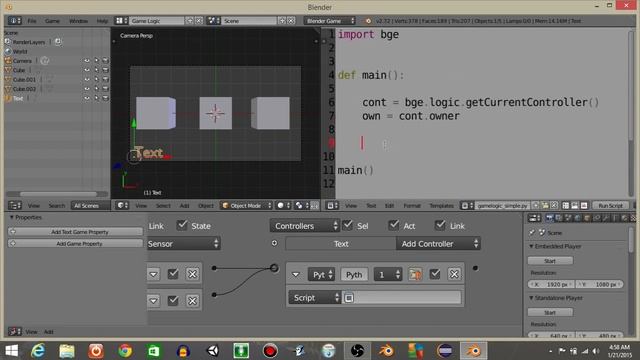Click the Text object name button
Viewport: 640px width, 360px height.
[341, 244]
